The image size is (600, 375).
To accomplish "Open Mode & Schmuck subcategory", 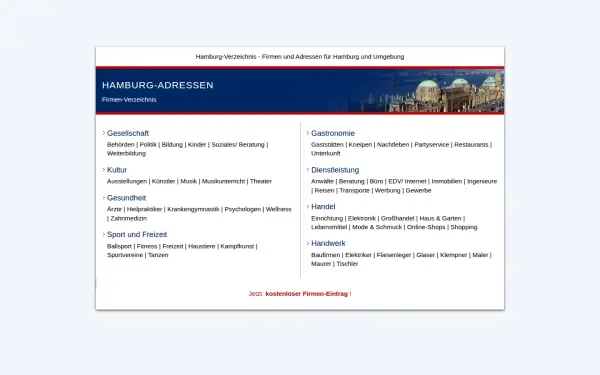I will 377,227.
